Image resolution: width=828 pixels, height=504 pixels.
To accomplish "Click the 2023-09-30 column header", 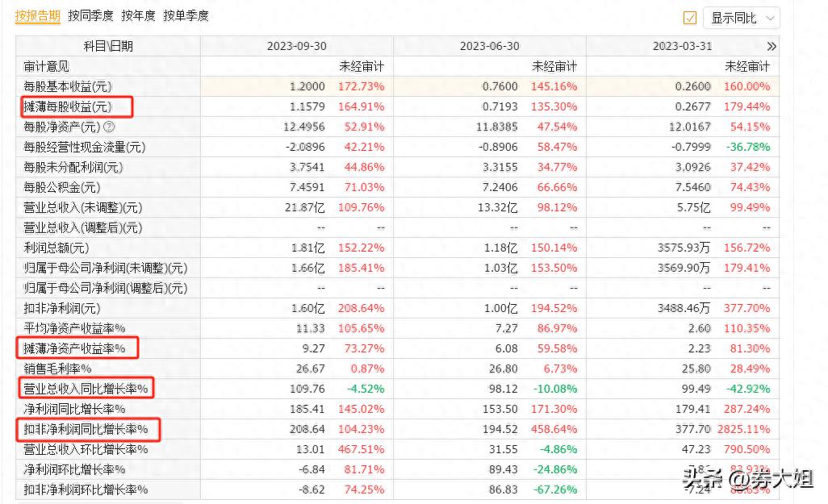I will coord(297,47).
